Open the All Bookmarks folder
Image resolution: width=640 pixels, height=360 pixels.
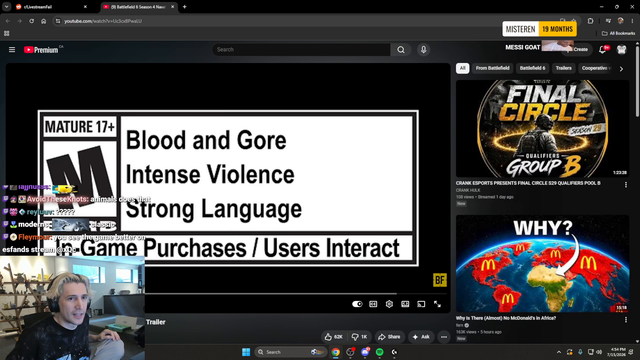[x=618, y=33]
